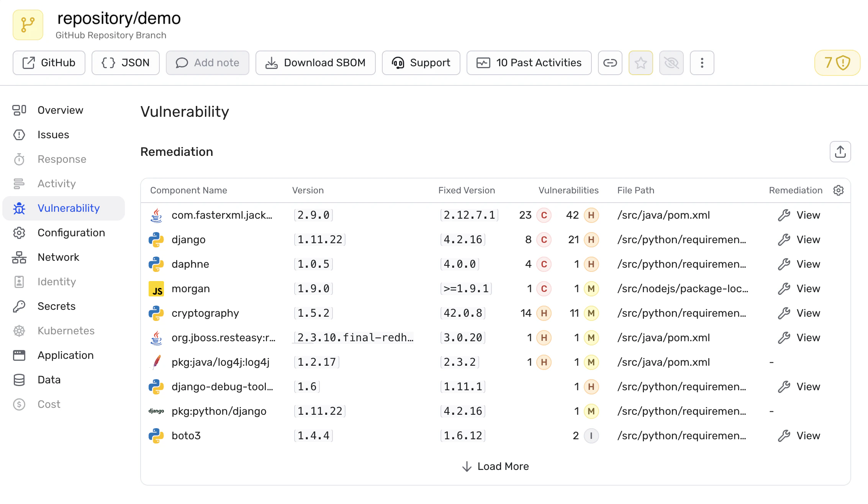Toggle the crossed-eye hide button
This screenshot has width=868, height=504.
pos(671,63)
